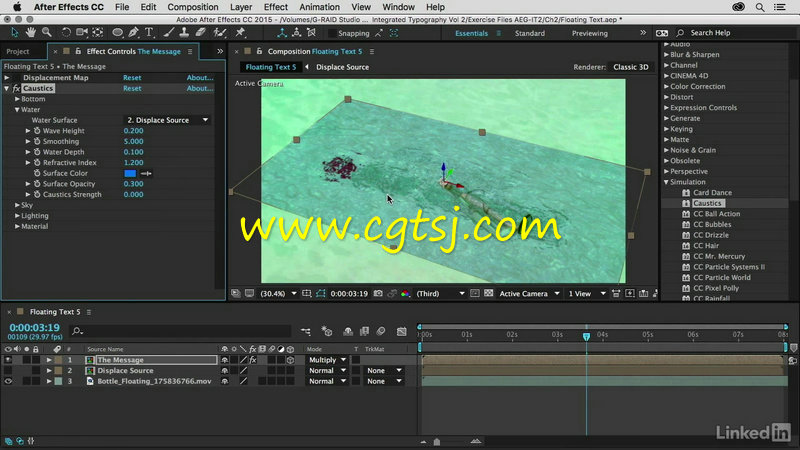Viewport: 800px width, 450px height.
Task: Select the Pen tool
Action: click(134, 33)
